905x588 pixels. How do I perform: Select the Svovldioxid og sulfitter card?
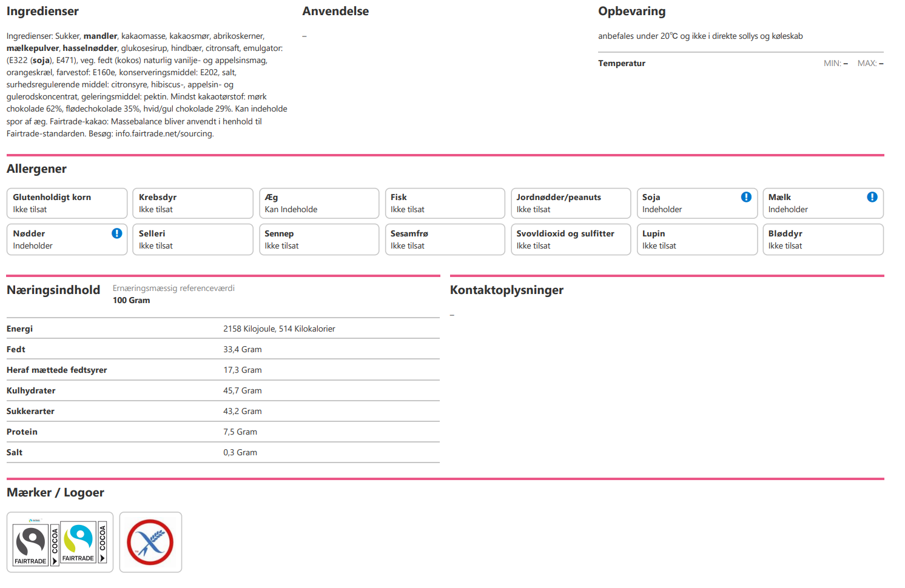point(570,239)
